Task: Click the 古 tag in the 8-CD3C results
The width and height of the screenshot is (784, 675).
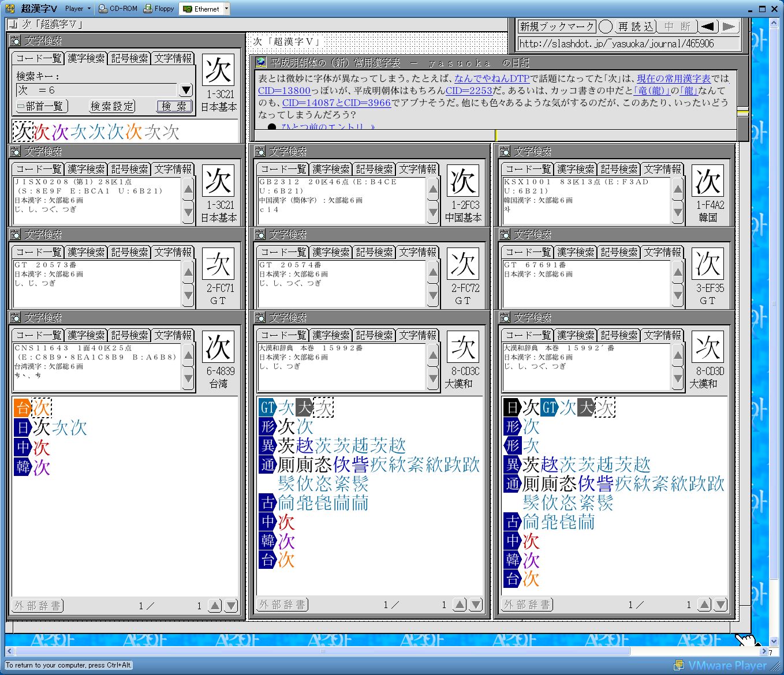Action: pyautogui.click(x=267, y=502)
